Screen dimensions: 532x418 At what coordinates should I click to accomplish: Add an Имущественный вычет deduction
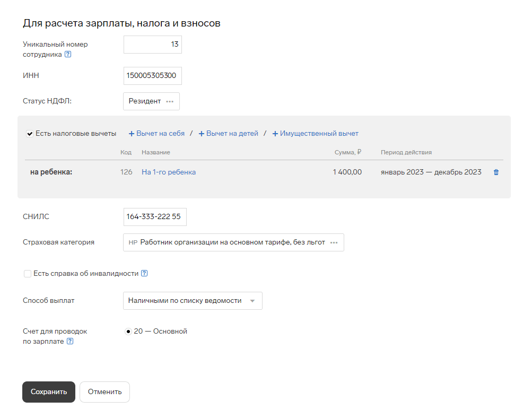point(316,134)
